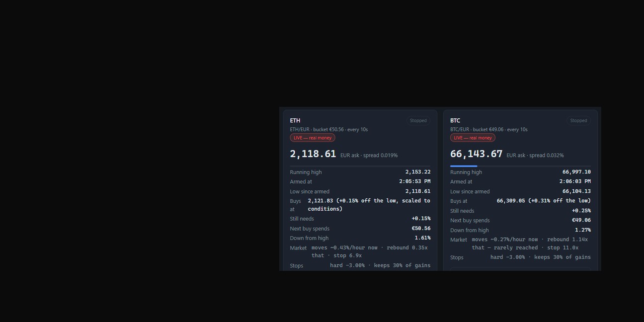Click the blue progress bar in BTC card
This screenshot has height=322, width=644.
coord(464,166)
